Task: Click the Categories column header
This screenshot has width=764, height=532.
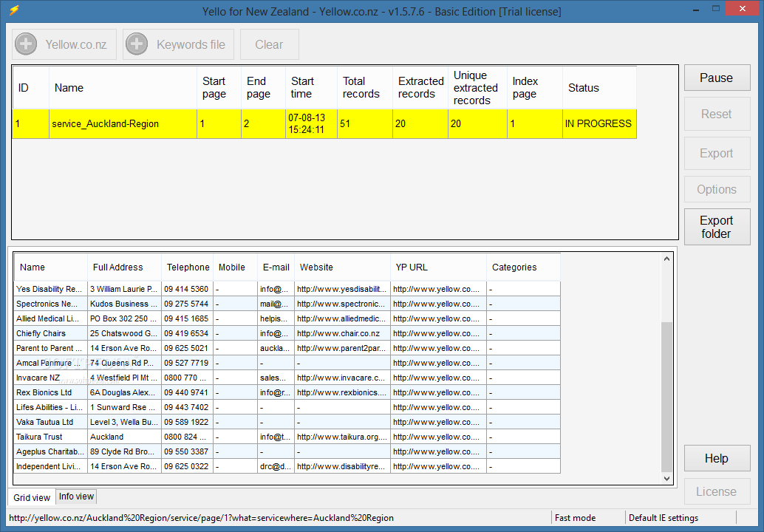Action: [x=523, y=267]
